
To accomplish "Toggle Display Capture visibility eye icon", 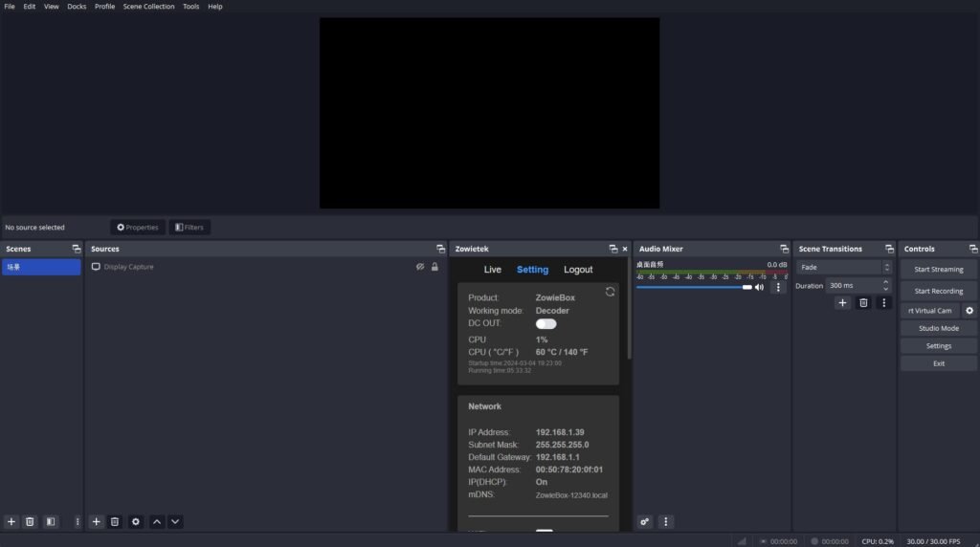I will [420, 267].
